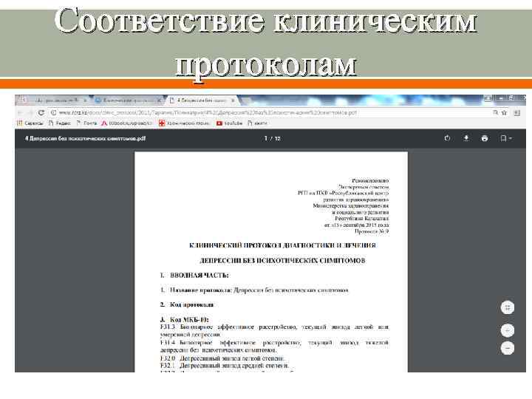The height and width of the screenshot is (399, 532).
Task: Click the heading 'КЛИНИЧЕСКИЙ ПРОТОКОЛ ДИАГНОСТИКИ И ЛЕЧЕНИЯ'
Action: [282, 245]
